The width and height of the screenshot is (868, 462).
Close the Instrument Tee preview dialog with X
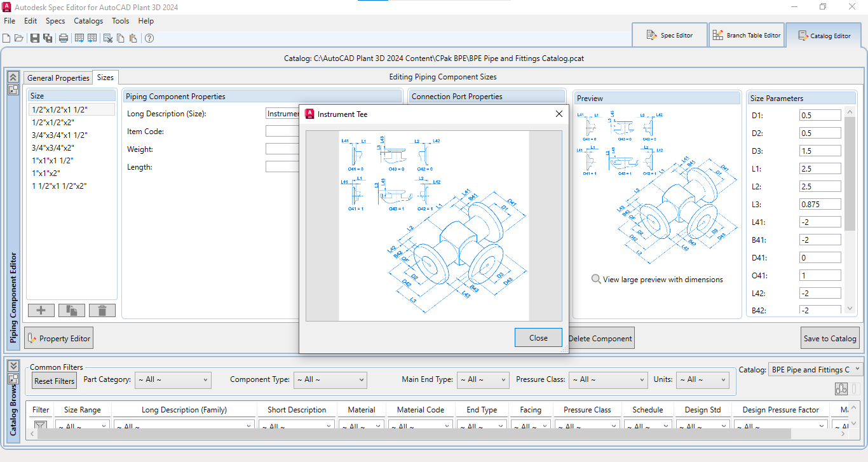(x=559, y=114)
